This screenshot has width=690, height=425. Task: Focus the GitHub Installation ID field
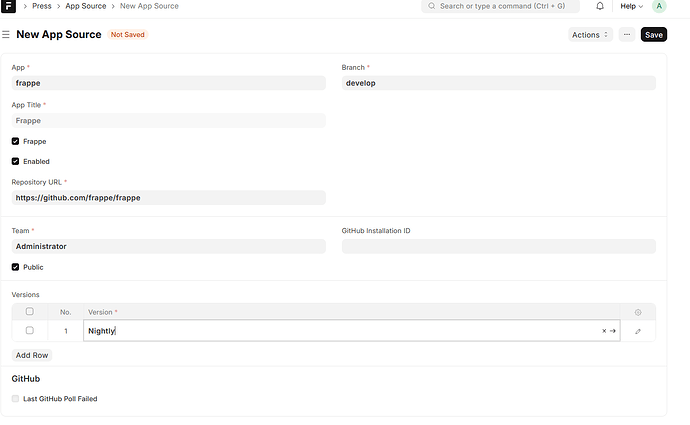click(x=499, y=246)
